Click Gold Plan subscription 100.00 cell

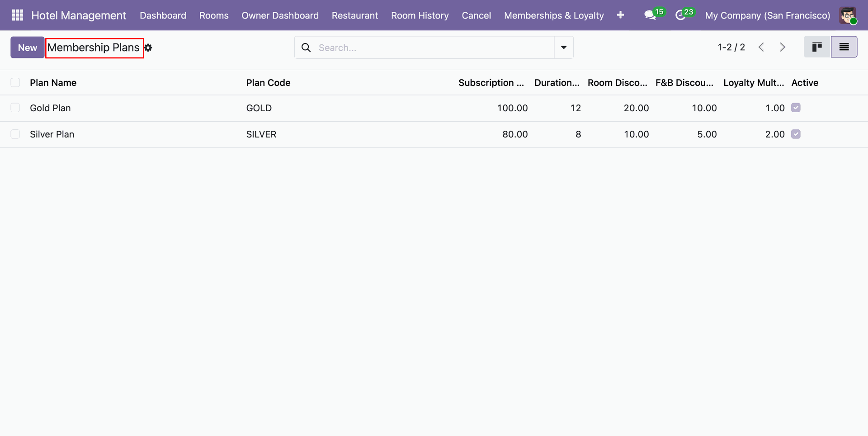click(x=512, y=108)
